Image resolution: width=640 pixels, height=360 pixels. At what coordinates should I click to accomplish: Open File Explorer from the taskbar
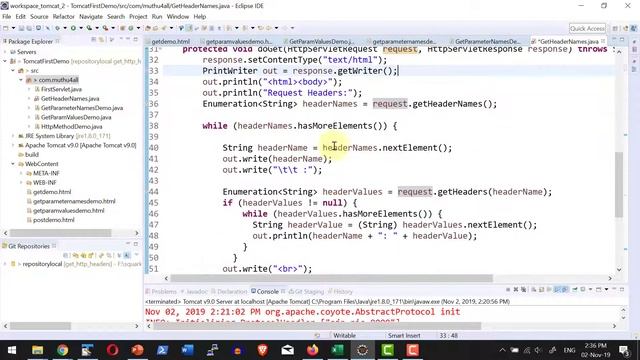[x=38, y=350]
